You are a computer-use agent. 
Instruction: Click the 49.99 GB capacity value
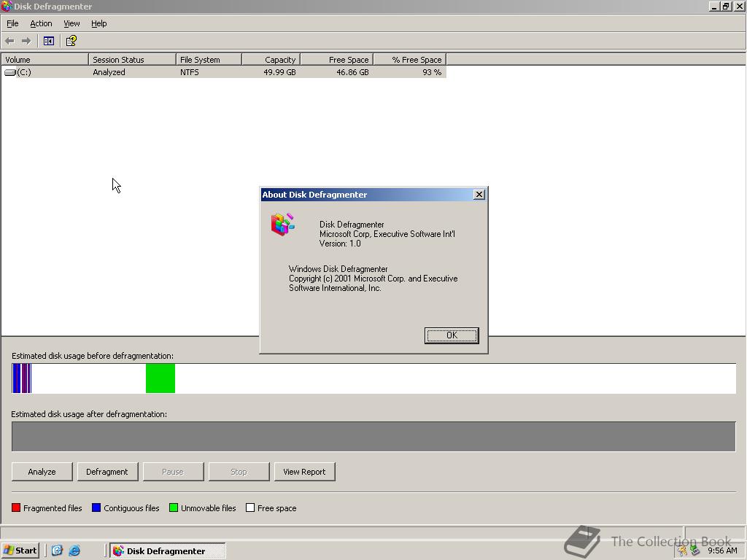point(279,72)
